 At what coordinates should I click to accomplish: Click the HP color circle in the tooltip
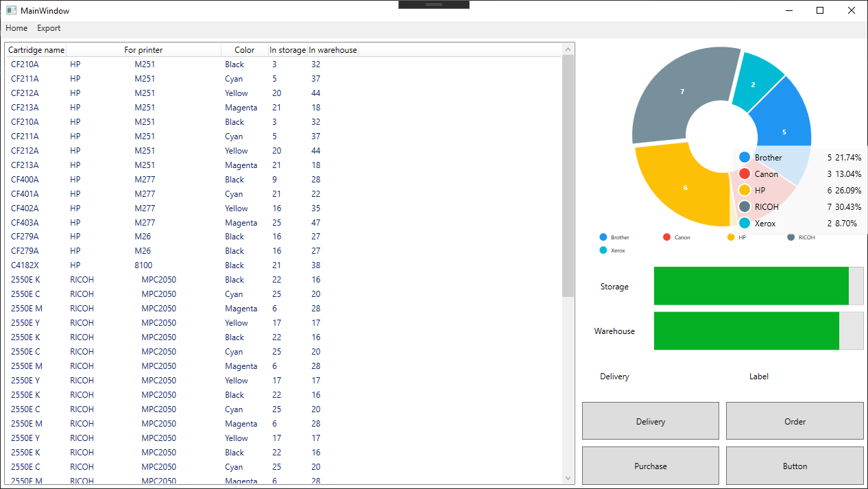coord(745,190)
